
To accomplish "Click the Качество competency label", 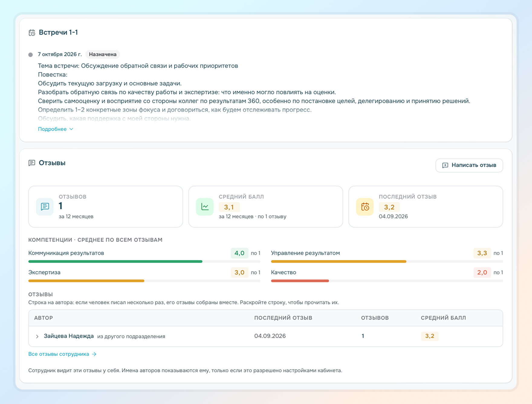I will point(284,272).
